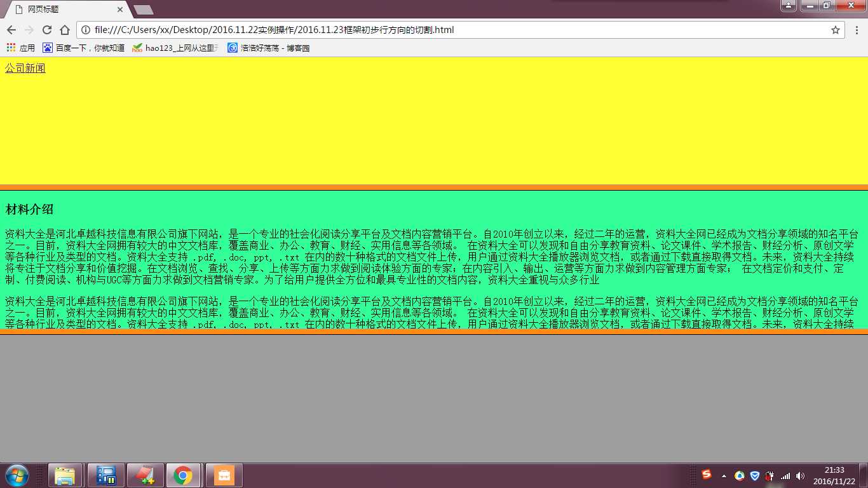This screenshot has height=488, width=868.
Task: Select the 网页标题 tab
Action: (67, 10)
